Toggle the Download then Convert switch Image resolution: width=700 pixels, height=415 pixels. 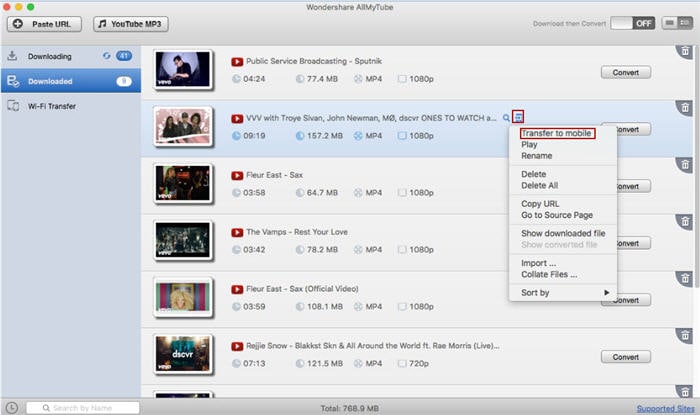[633, 23]
